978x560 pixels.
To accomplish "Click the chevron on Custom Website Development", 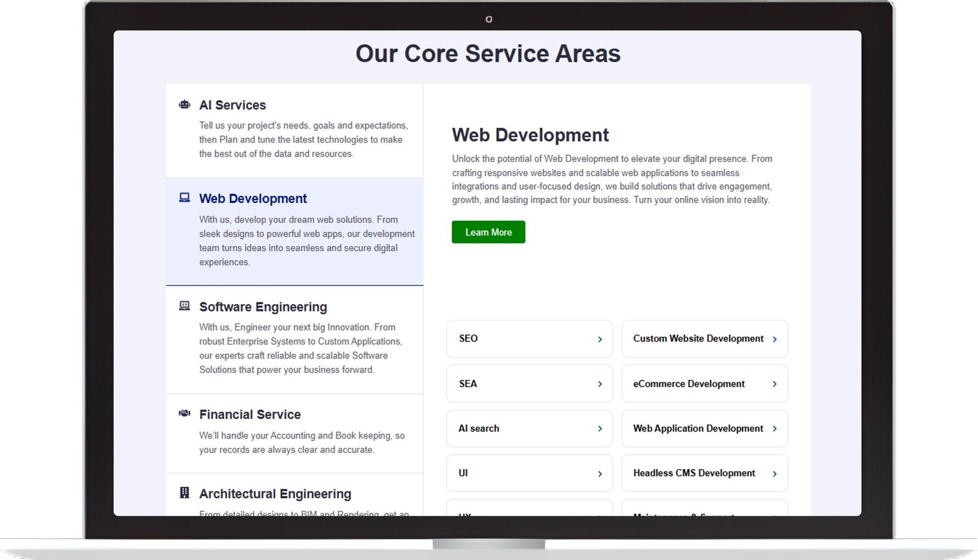I will [x=775, y=339].
